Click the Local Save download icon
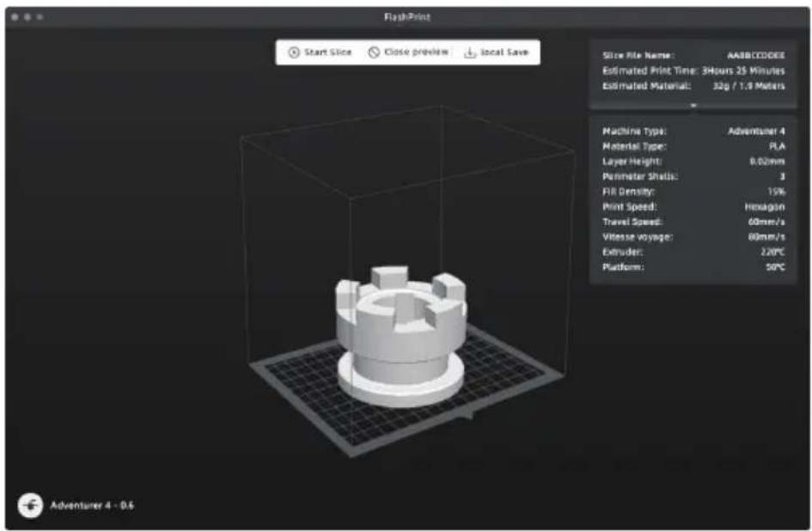Image resolution: width=812 pixels, height=531 pixels. (470, 52)
